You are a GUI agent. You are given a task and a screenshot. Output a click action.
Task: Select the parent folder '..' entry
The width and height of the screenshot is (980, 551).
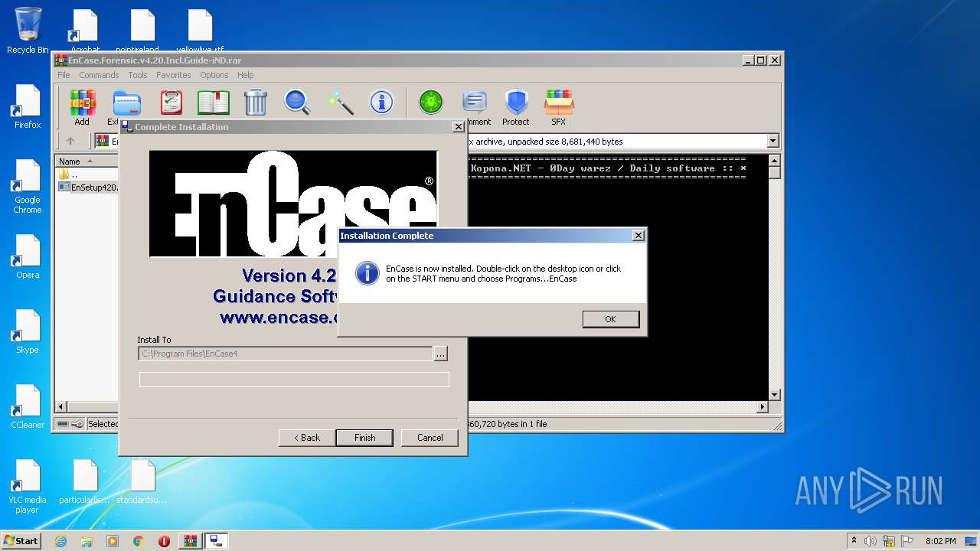coord(68,174)
